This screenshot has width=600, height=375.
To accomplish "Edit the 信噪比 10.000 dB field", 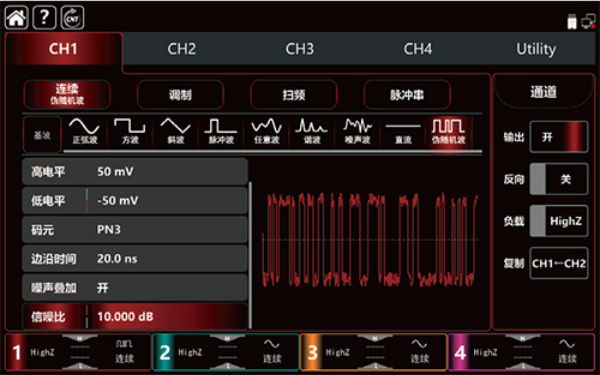I will [135, 316].
